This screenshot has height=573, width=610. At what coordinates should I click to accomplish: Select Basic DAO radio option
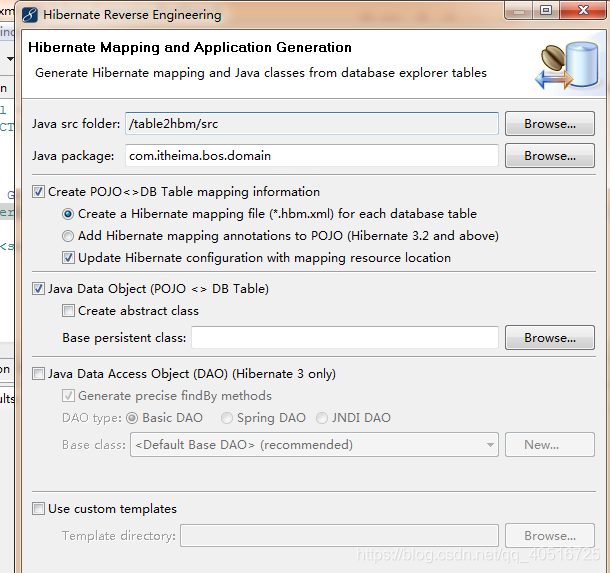coord(132,418)
